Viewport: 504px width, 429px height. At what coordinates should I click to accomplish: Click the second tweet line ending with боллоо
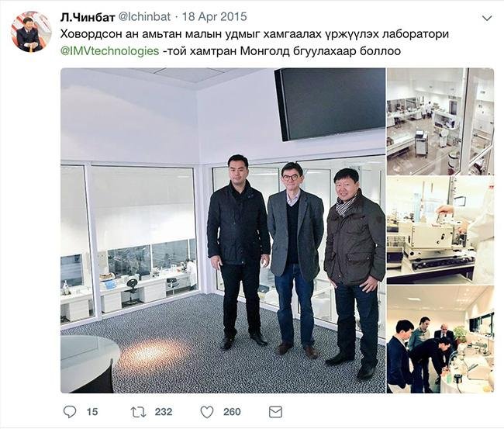(x=230, y=51)
